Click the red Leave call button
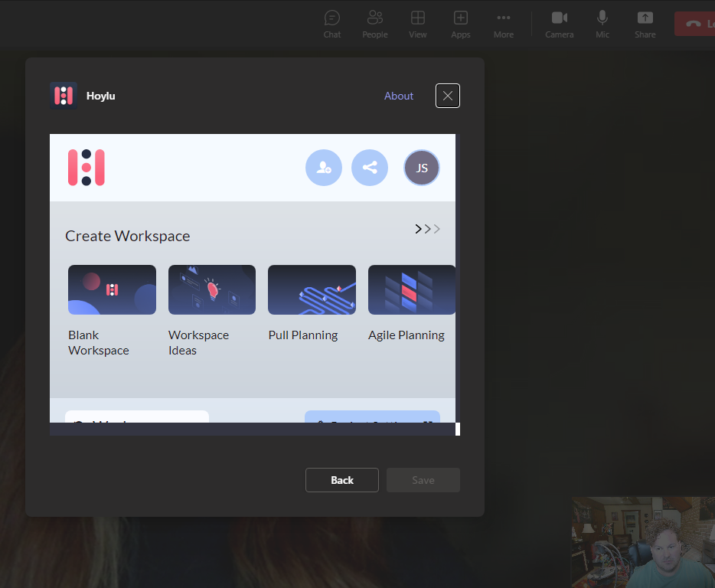 coord(695,24)
